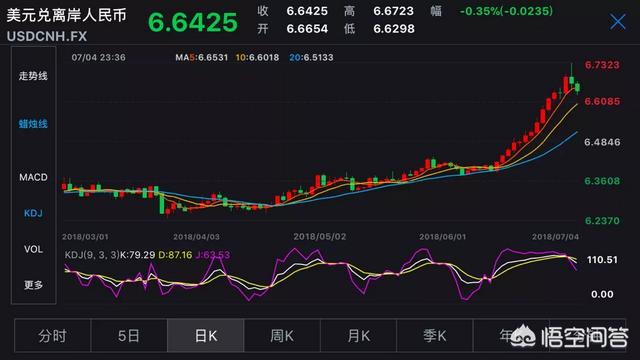Viewport: 640px width, 360px height.
Task: Click the D:87.16 indicator value
Action: click(175, 255)
